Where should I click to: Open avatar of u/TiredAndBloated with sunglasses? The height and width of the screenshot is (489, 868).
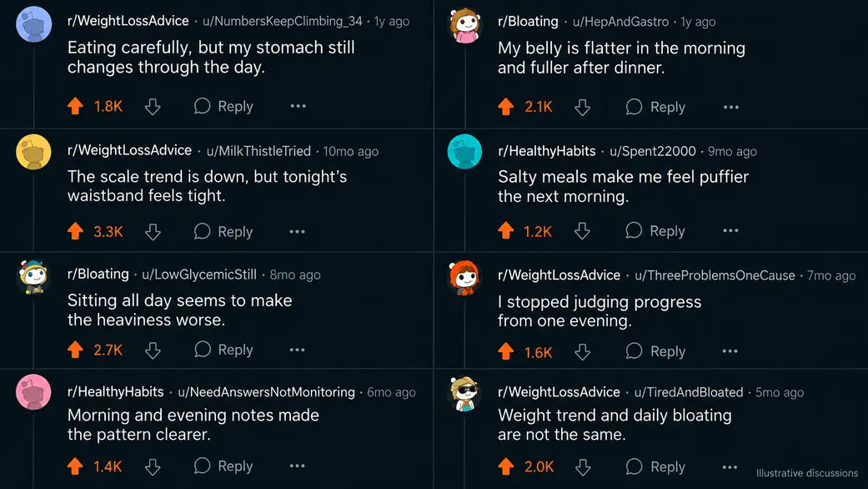pos(464,394)
